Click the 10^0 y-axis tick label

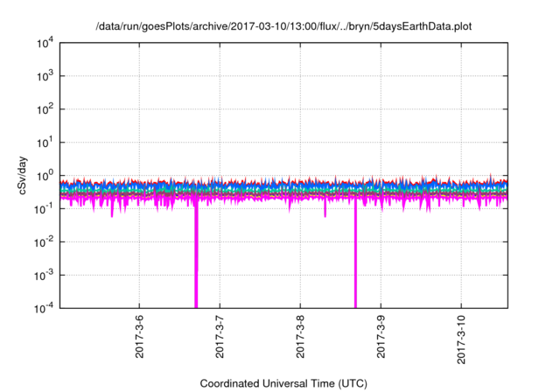pyautogui.click(x=45, y=176)
